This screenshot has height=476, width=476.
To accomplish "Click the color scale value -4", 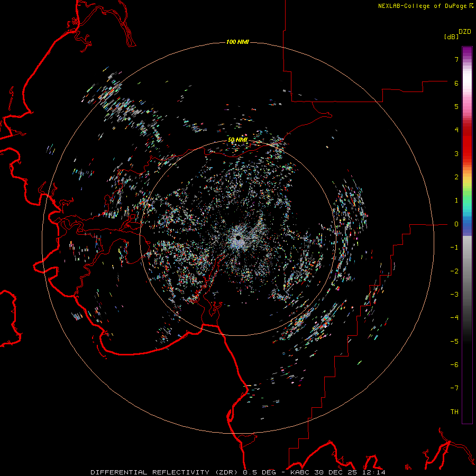I will pyautogui.click(x=454, y=318).
